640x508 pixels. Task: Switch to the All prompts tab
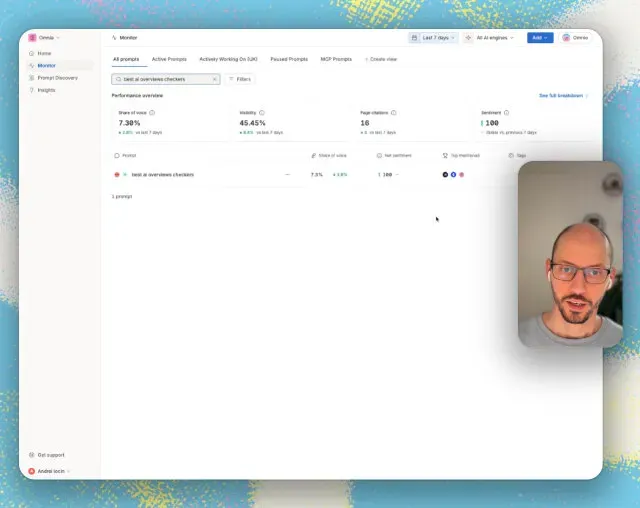pyautogui.click(x=126, y=59)
